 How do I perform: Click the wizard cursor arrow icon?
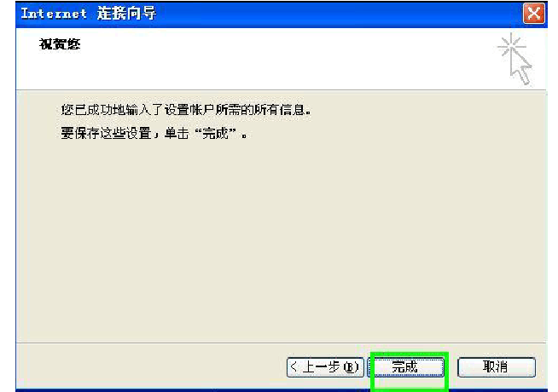(x=521, y=68)
